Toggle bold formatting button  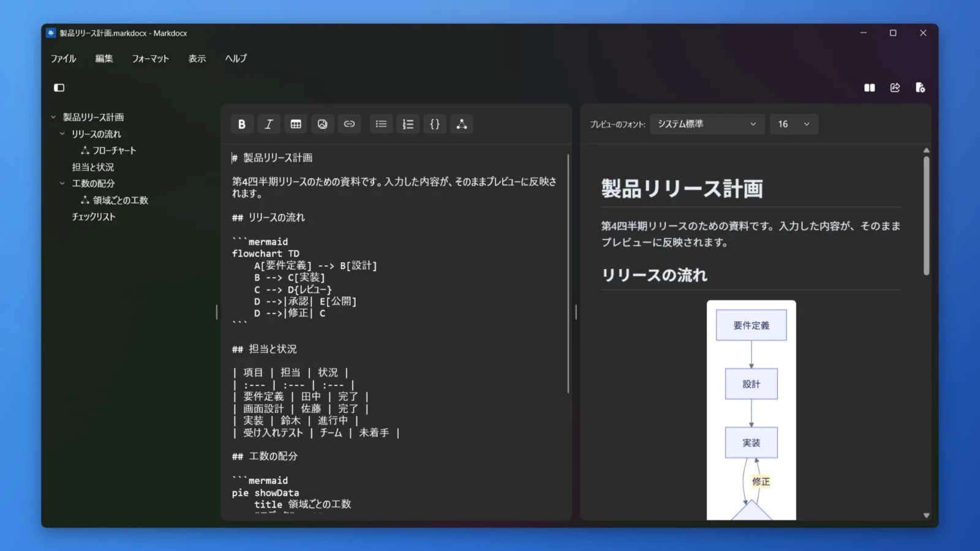pos(242,124)
